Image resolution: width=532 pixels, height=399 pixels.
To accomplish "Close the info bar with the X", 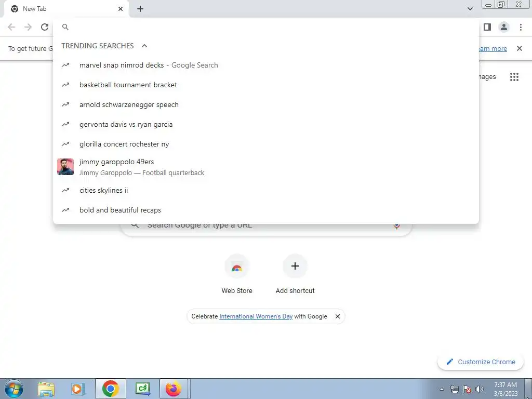I will pyautogui.click(x=520, y=48).
